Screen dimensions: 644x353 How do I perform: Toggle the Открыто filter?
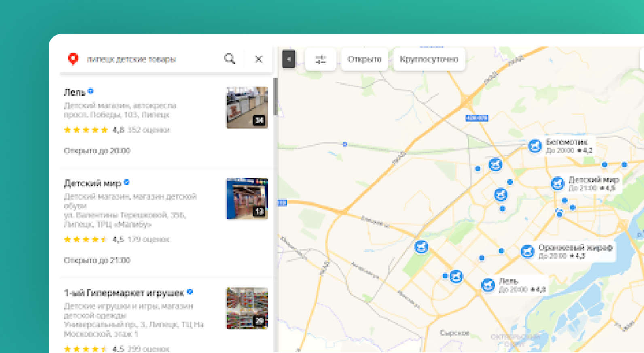coord(364,59)
